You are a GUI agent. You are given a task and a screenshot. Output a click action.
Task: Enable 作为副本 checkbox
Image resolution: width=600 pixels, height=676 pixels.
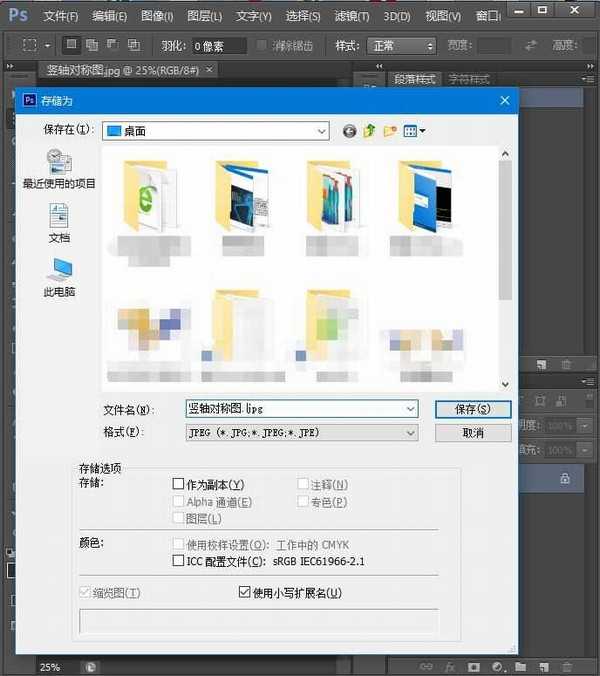coord(179,484)
